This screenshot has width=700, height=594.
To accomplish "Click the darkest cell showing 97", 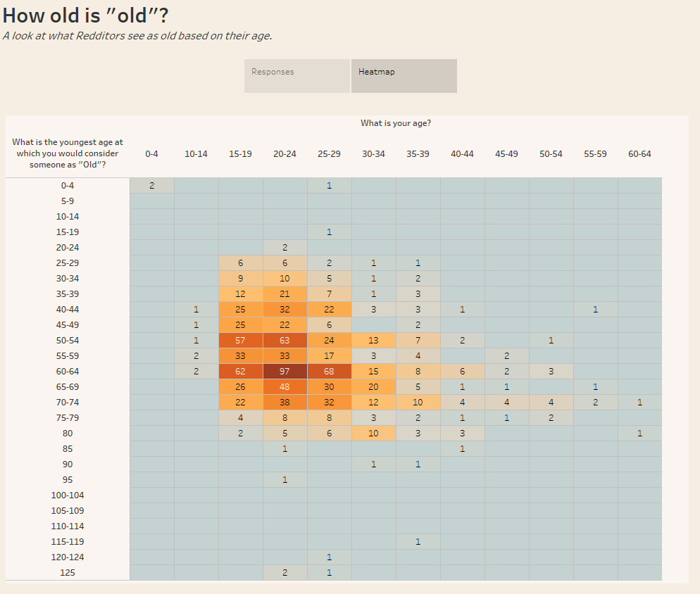I will pos(285,371).
